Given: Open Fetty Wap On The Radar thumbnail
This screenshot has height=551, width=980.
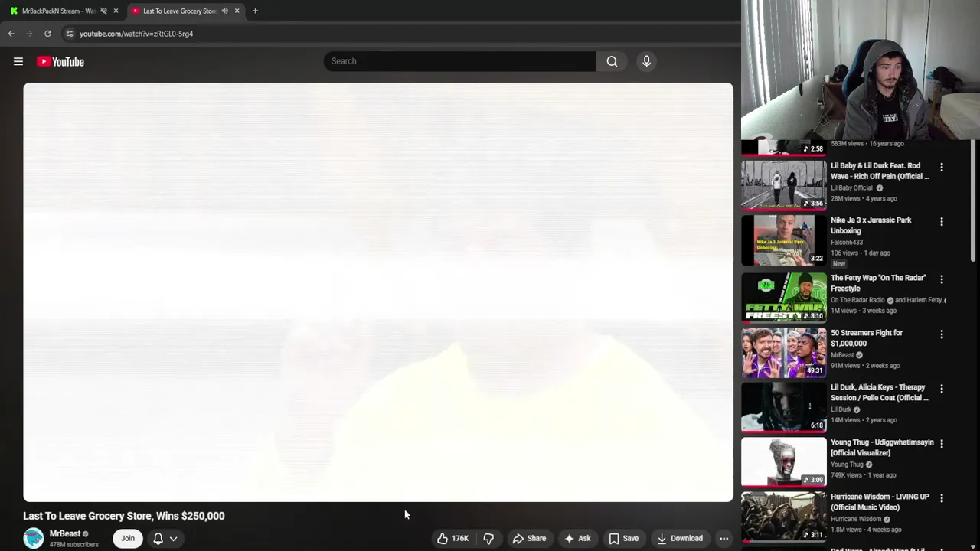Looking at the screenshot, I should tap(784, 297).
